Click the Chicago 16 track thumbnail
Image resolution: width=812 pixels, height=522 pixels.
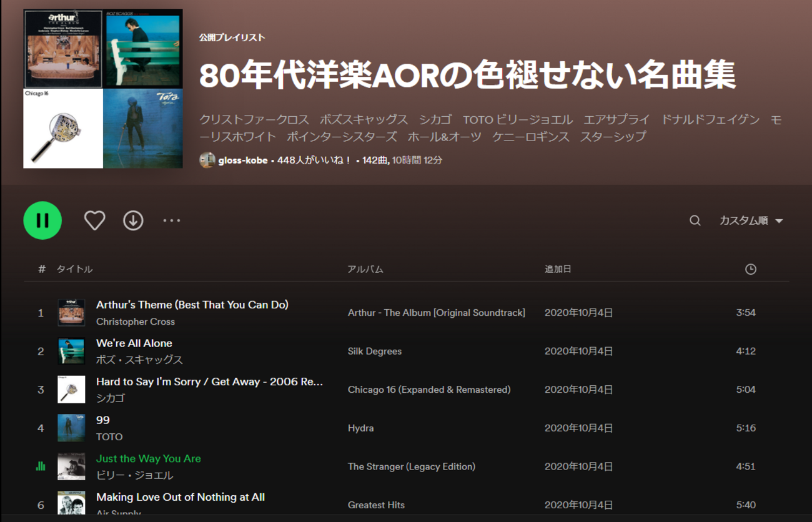tap(71, 390)
